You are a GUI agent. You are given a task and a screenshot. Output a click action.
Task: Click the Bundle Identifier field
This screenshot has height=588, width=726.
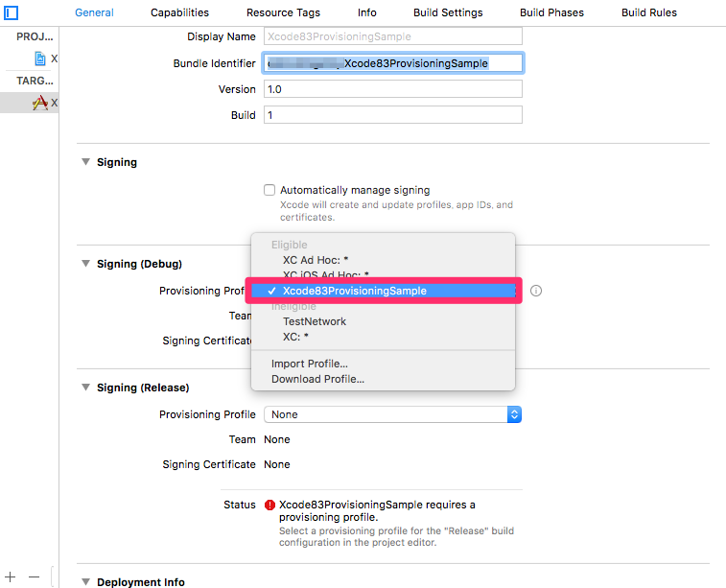click(x=392, y=63)
